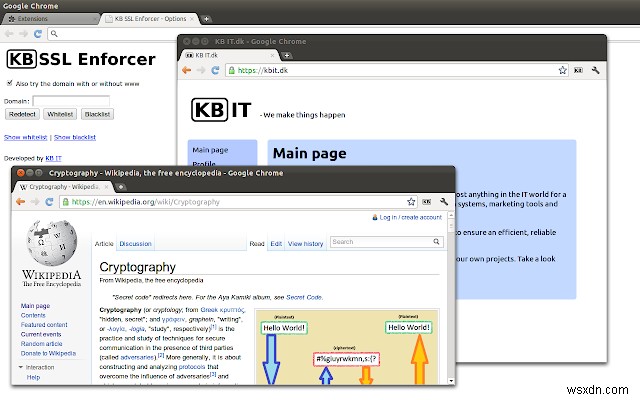This screenshot has height=400, width=640.
Task: Click the down arrow on Wikipedia's scrollbar
Action: [451, 380]
